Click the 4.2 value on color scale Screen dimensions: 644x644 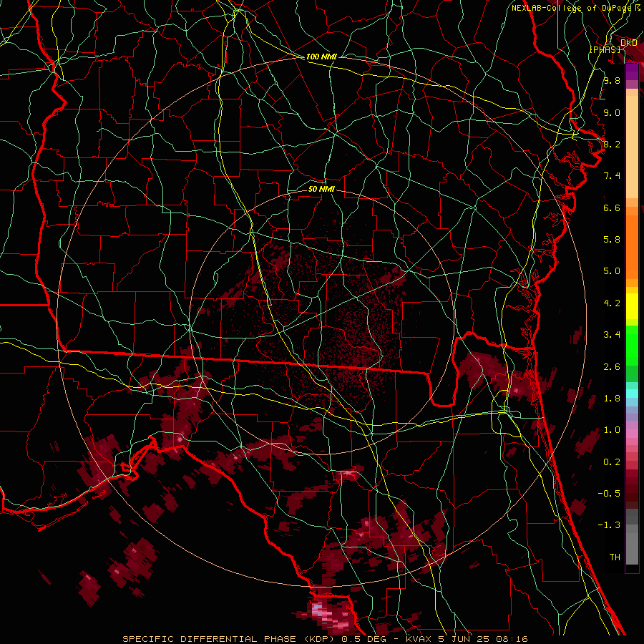(x=612, y=303)
